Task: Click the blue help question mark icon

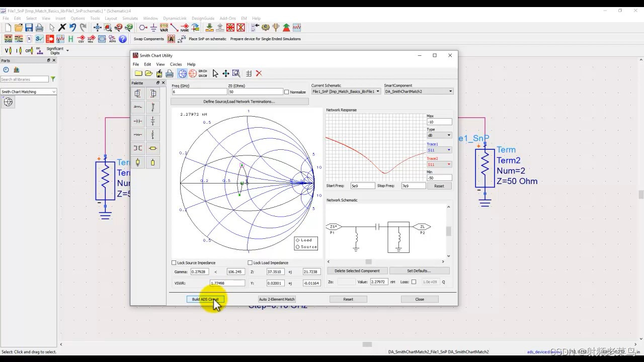Action: click(x=123, y=39)
